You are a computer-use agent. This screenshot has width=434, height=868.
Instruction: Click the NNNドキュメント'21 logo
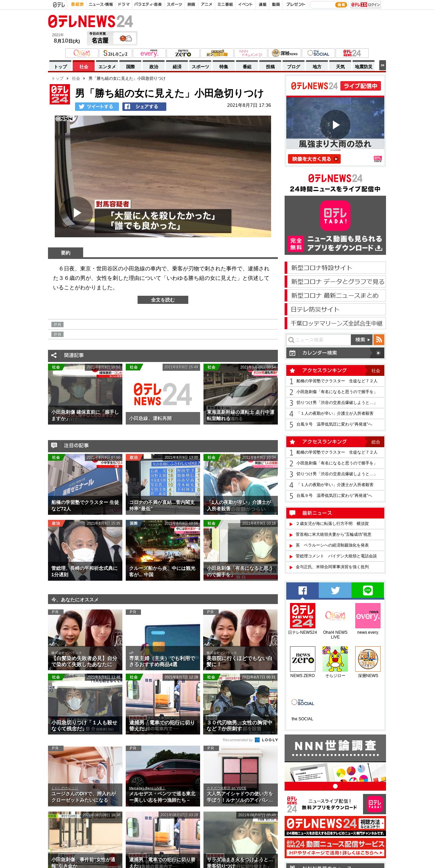pos(251,53)
